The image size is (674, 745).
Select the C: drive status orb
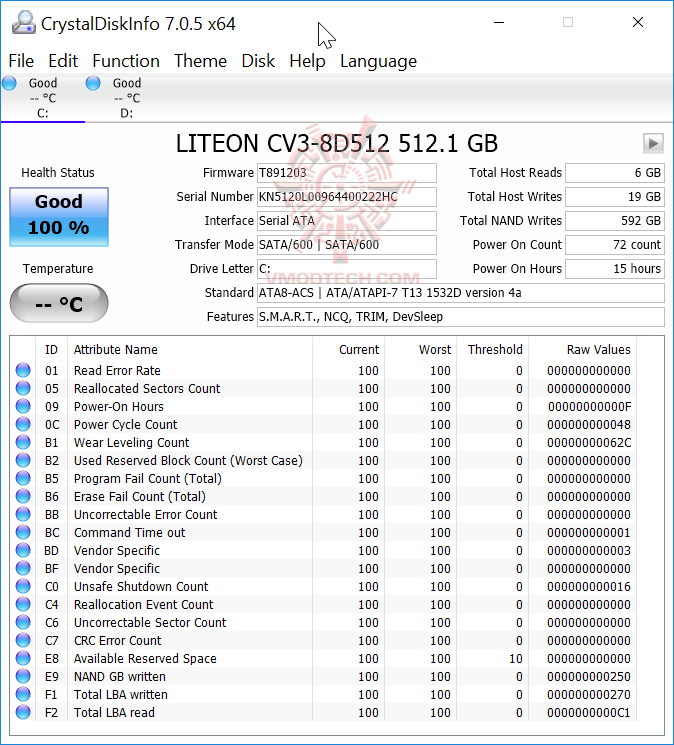tap(9, 83)
